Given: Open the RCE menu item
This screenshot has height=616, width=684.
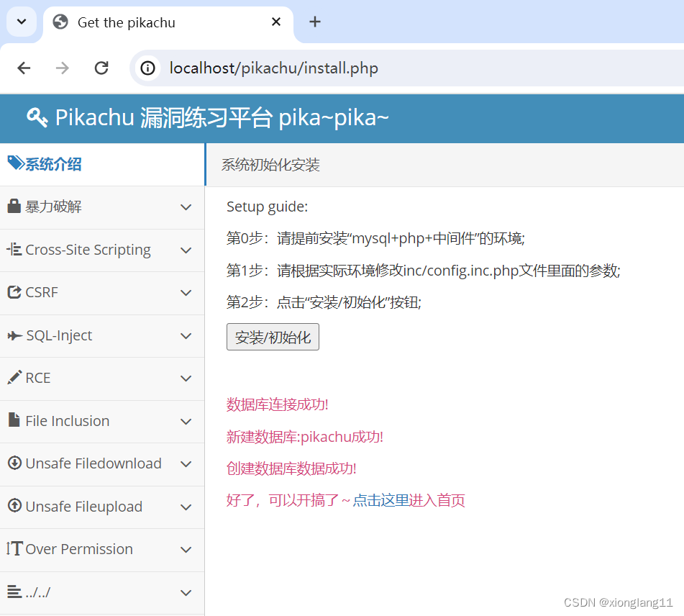Looking at the screenshot, I should (x=102, y=379).
